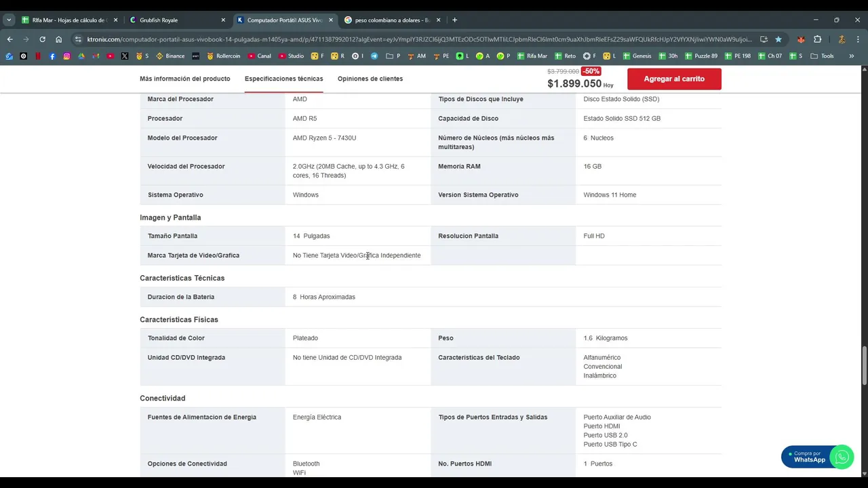
Task: Select Especificaciones técnicas tab
Action: coord(283,79)
